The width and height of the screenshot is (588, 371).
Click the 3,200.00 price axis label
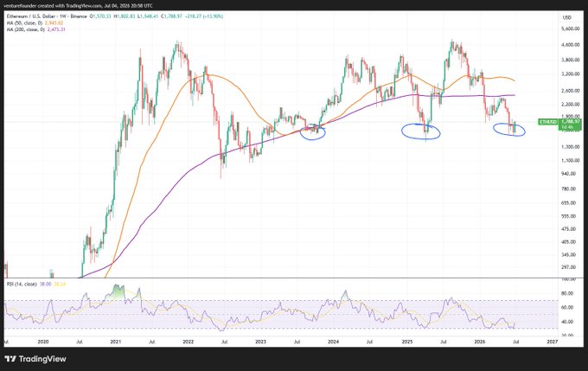[571, 74]
